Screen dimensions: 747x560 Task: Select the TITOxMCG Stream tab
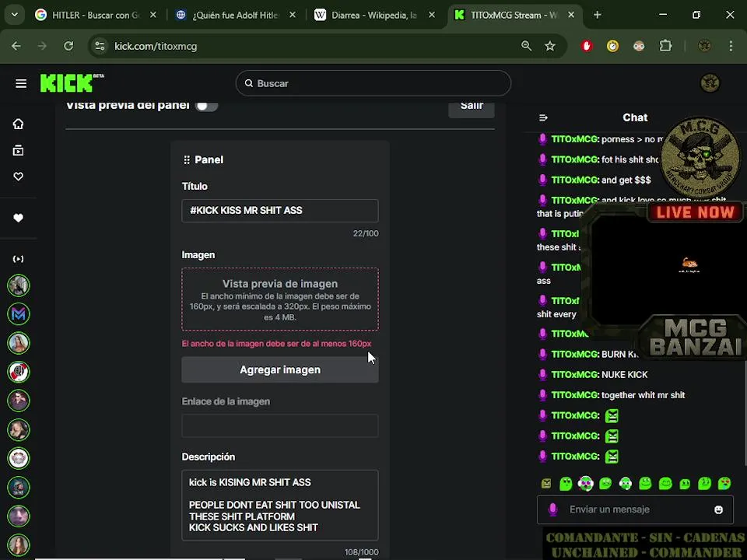point(514,16)
